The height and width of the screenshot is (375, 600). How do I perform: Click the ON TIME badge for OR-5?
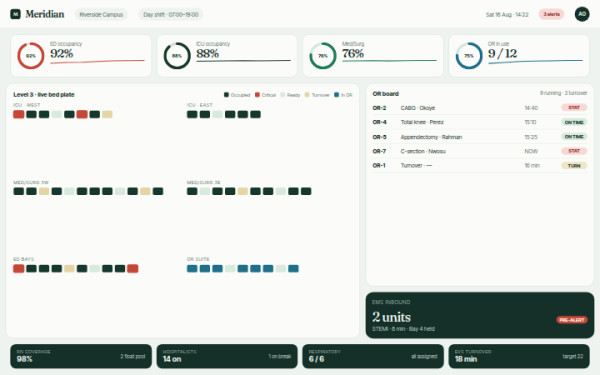574,137
